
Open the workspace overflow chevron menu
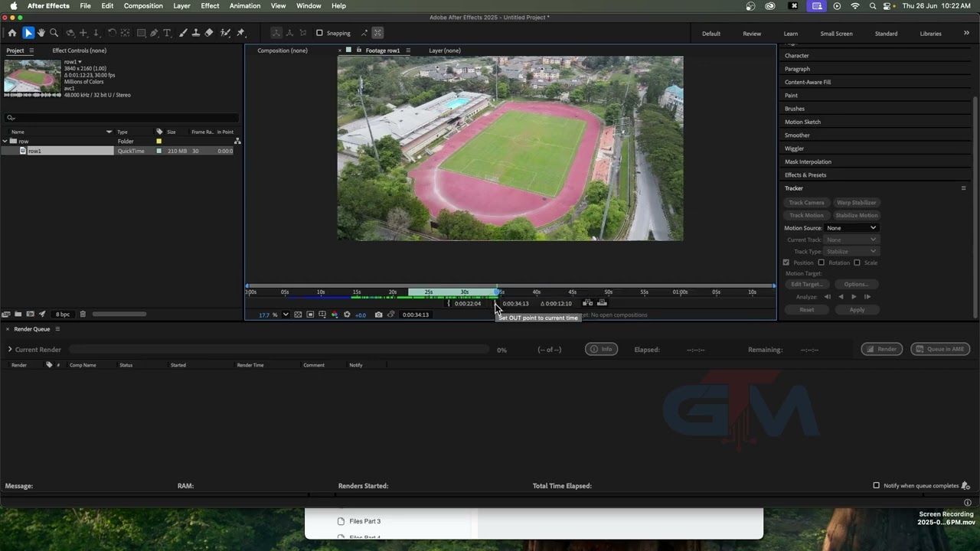[x=966, y=33]
